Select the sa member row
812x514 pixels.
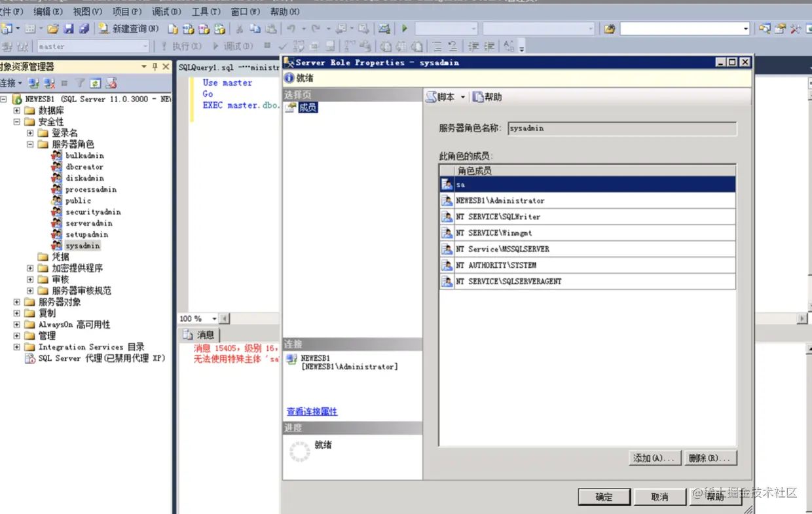click(587, 185)
